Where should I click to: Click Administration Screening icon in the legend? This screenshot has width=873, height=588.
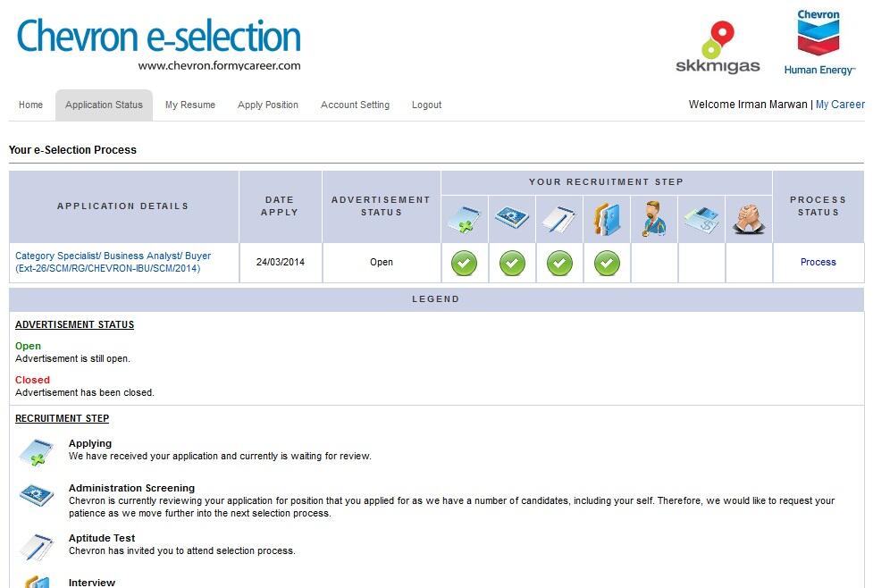[37, 494]
